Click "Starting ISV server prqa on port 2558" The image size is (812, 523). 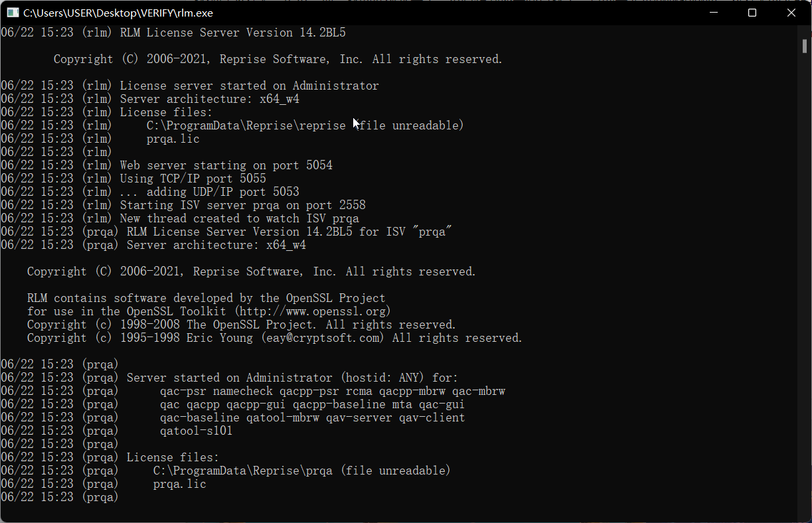[243, 205]
